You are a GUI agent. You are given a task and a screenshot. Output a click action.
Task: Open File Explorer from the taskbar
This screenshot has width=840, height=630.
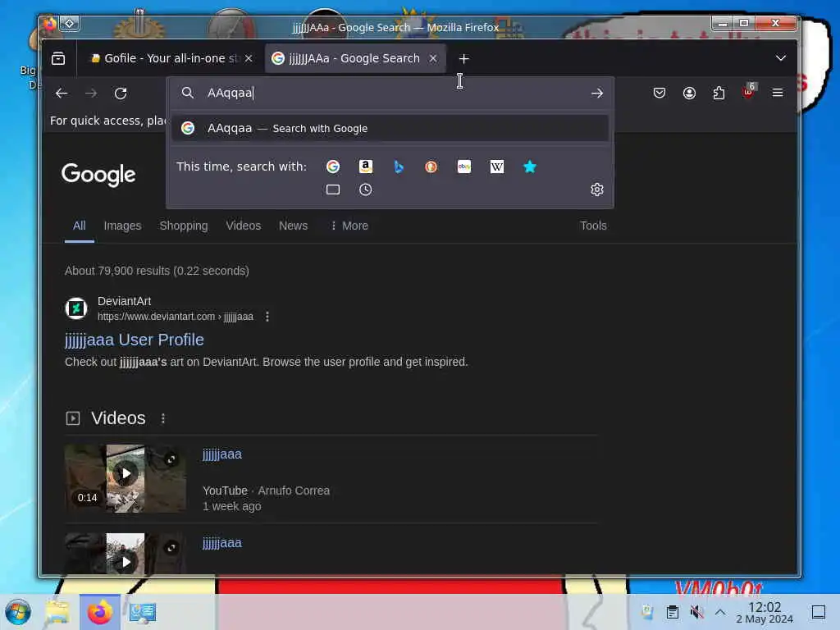click(x=57, y=612)
